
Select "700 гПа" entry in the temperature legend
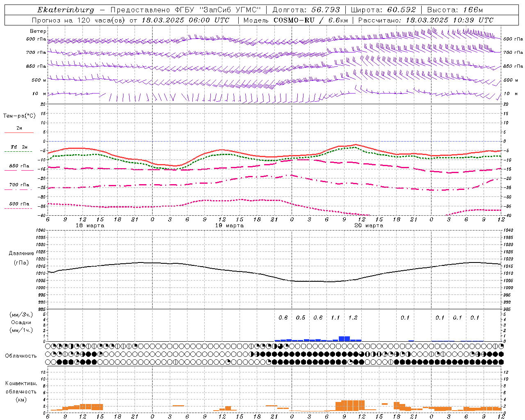click(x=19, y=185)
